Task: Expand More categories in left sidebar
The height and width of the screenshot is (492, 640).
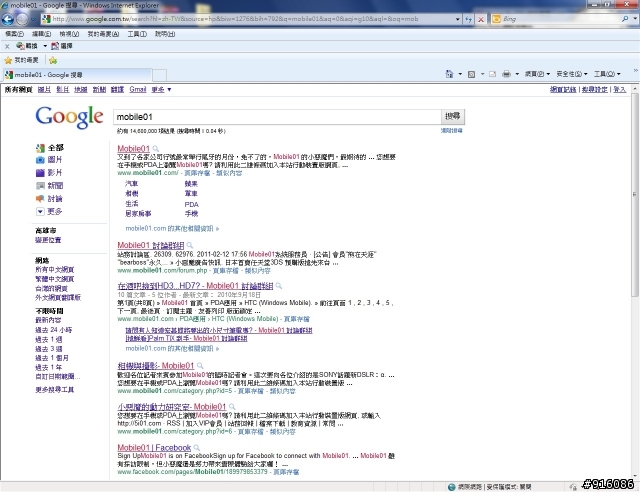Action: [49, 211]
